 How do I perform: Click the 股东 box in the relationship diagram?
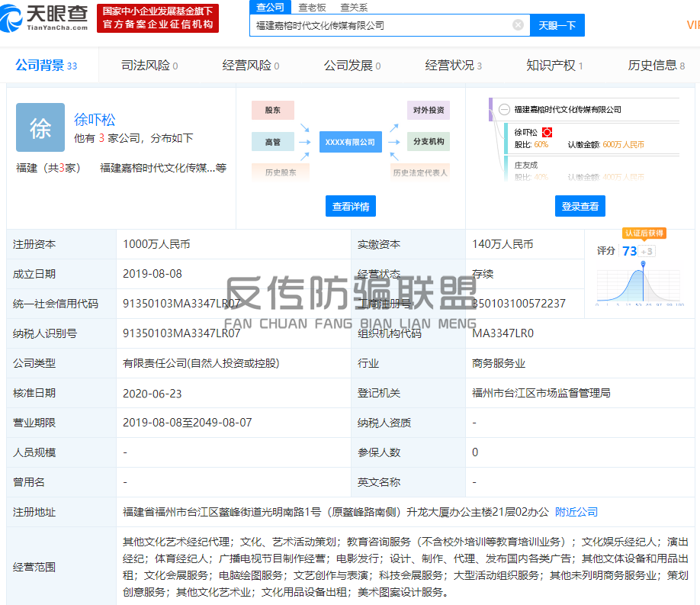click(x=272, y=110)
